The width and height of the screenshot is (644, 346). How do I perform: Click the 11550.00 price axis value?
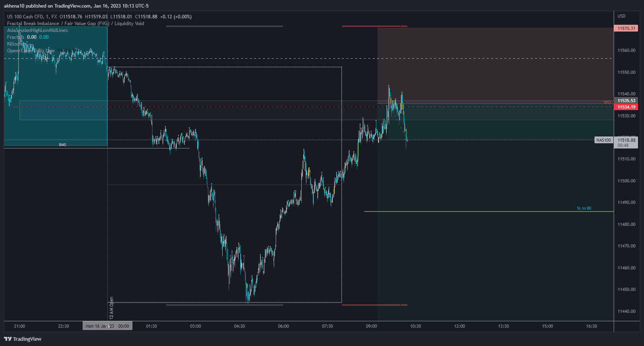[x=626, y=73]
